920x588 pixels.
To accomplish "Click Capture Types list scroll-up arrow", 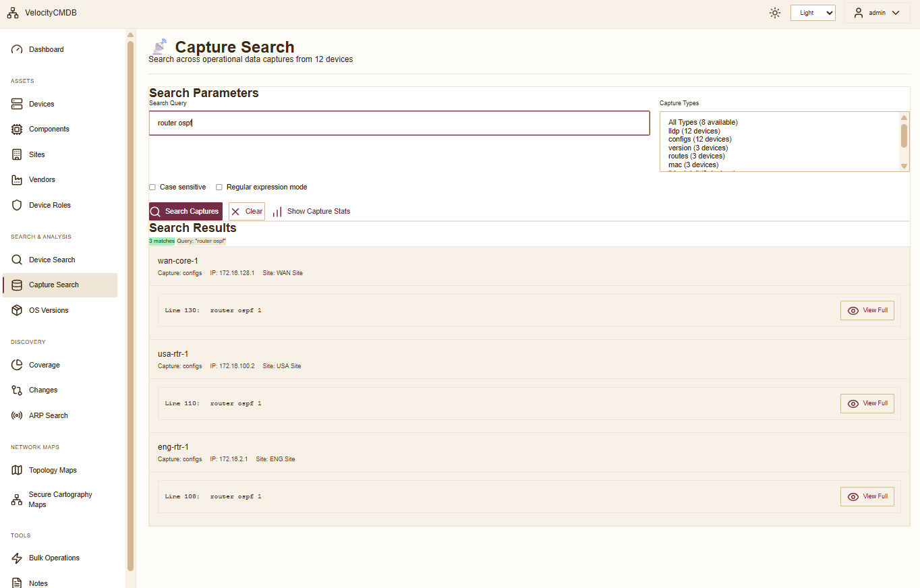I will click(x=904, y=117).
